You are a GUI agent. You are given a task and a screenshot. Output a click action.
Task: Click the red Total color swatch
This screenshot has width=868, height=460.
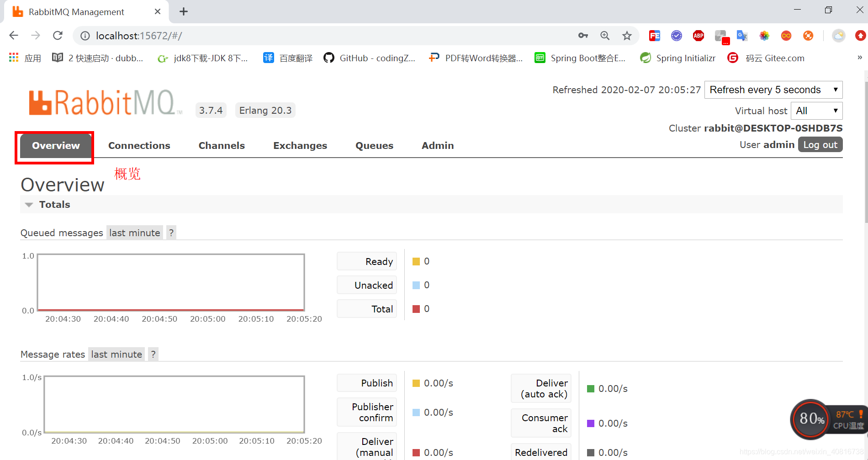(416, 309)
